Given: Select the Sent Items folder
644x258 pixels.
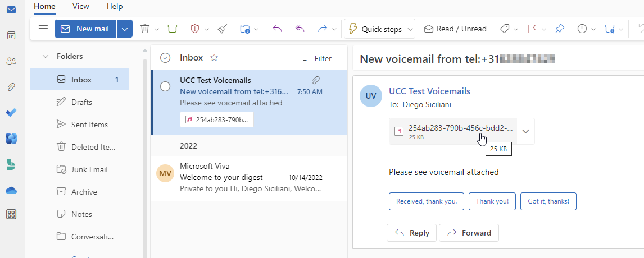Looking at the screenshot, I should 79,125.
